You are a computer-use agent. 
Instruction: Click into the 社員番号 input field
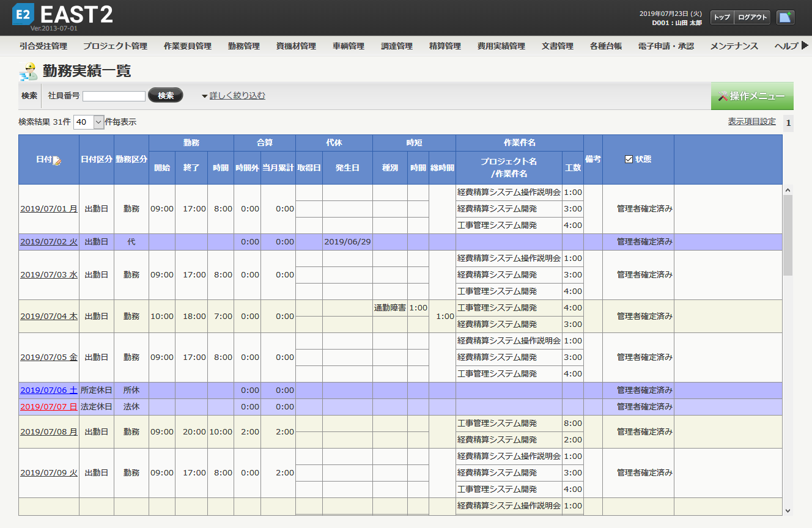tap(114, 96)
